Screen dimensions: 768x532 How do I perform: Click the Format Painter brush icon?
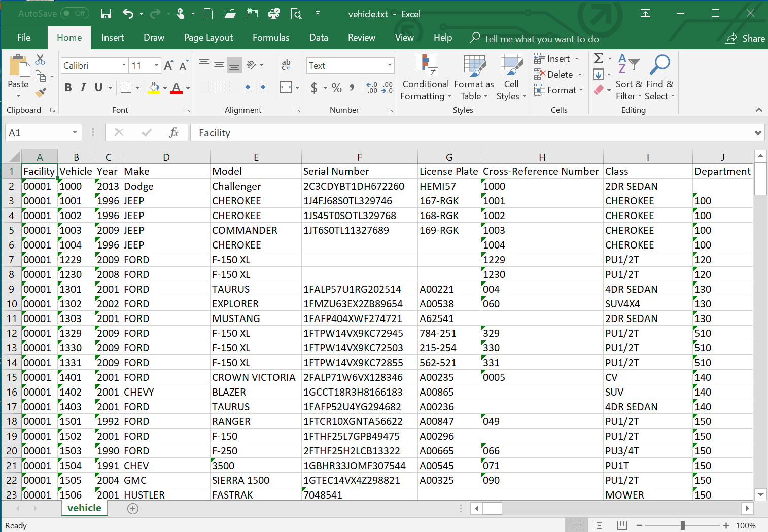click(41, 92)
